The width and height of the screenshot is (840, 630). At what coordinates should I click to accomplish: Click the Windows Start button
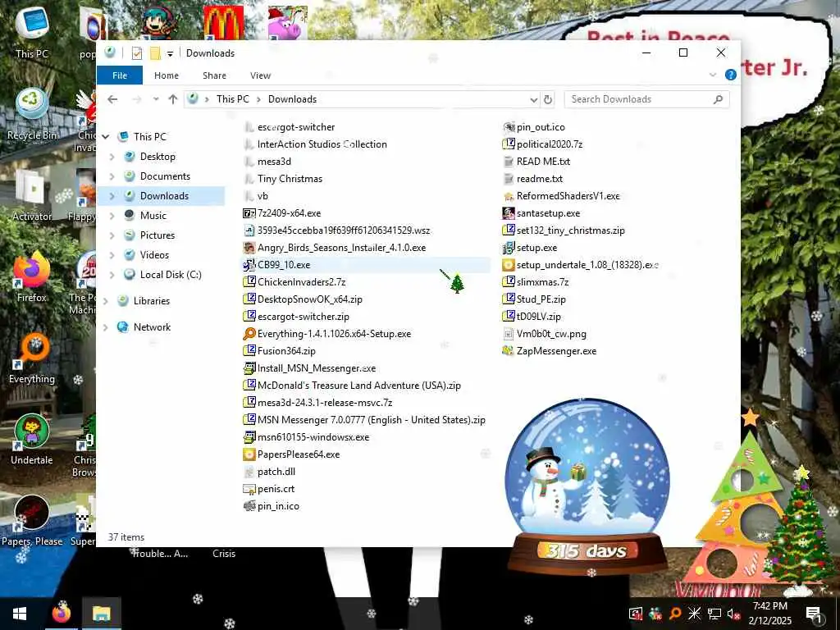(20, 614)
